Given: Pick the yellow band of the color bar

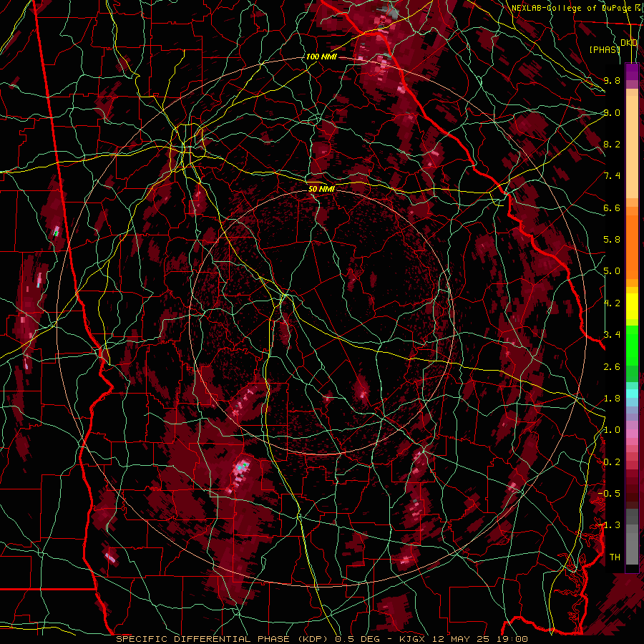Looking at the screenshot, I should pos(632,306).
